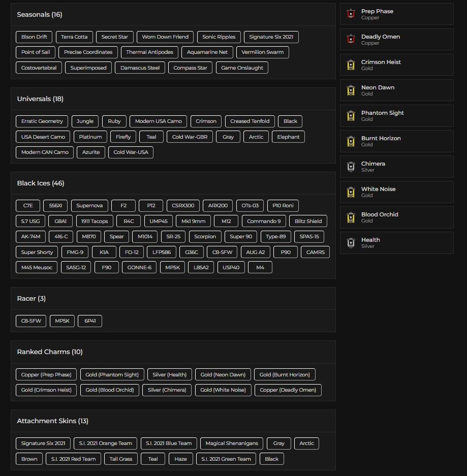The width and height of the screenshot is (467, 476).
Task: Select the Erratic Geometry universal tag
Action: click(42, 121)
